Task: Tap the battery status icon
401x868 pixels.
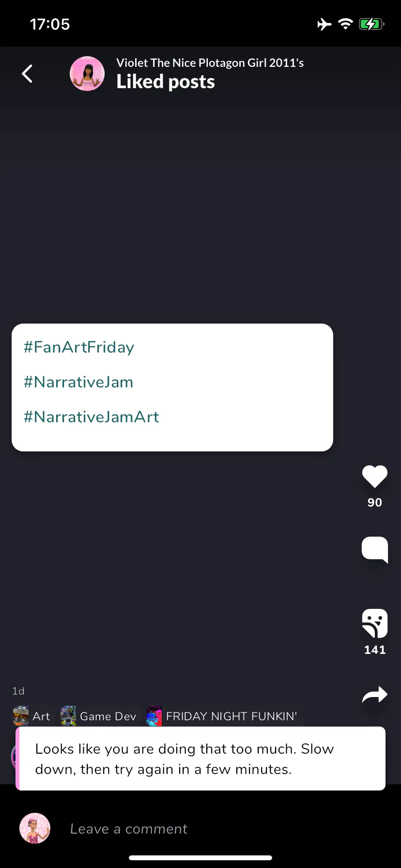Action: click(x=371, y=24)
